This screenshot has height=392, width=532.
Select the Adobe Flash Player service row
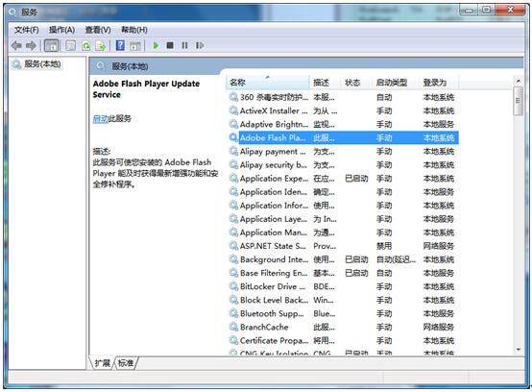[343, 137]
